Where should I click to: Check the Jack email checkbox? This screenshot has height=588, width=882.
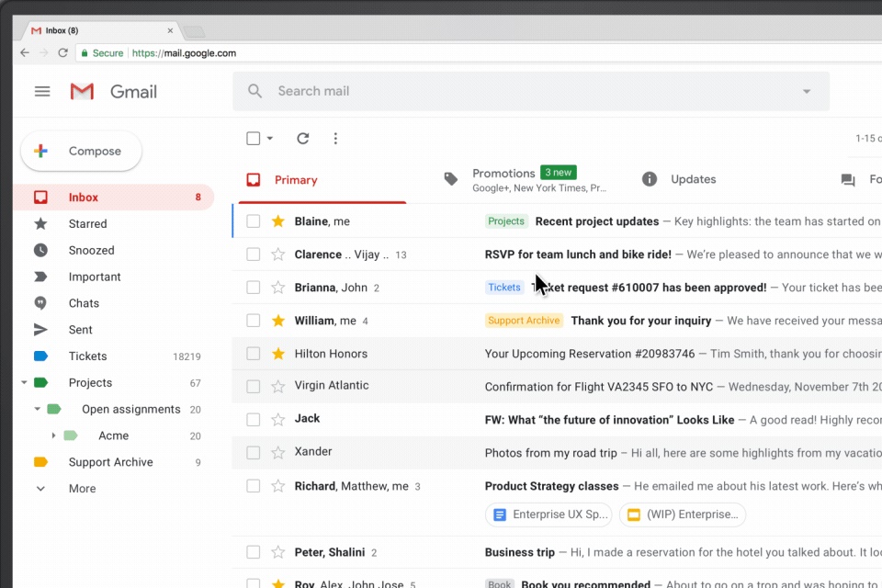[x=254, y=420]
